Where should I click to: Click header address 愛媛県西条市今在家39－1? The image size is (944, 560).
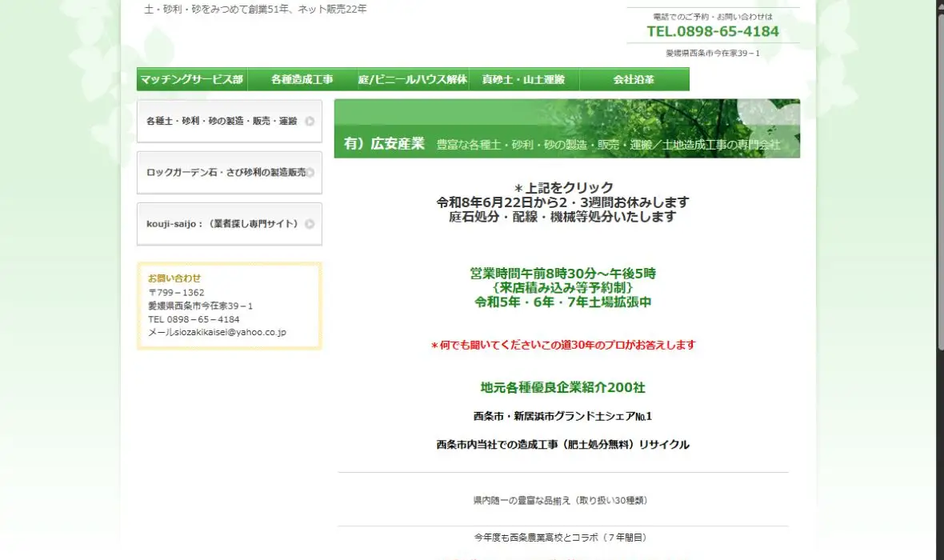tap(713, 53)
